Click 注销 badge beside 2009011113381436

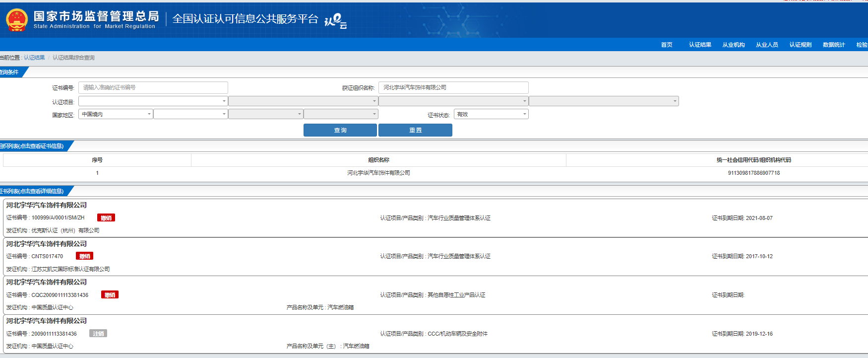(x=98, y=334)
